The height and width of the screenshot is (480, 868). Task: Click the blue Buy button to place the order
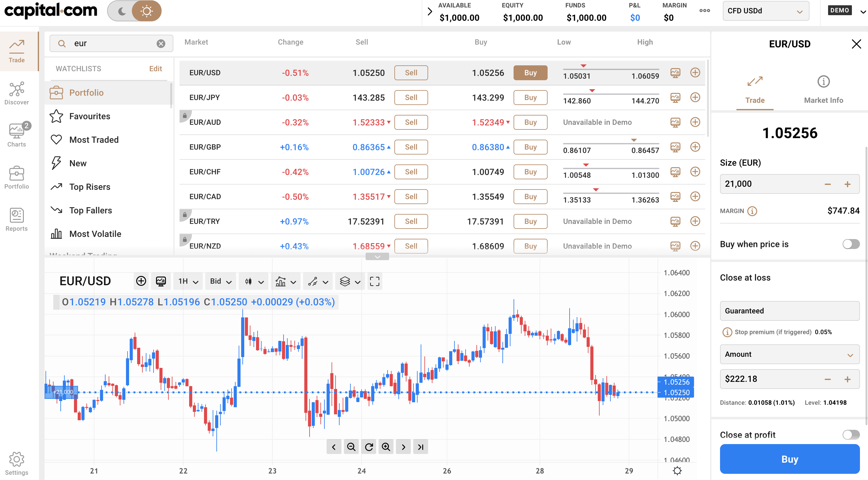789,459
